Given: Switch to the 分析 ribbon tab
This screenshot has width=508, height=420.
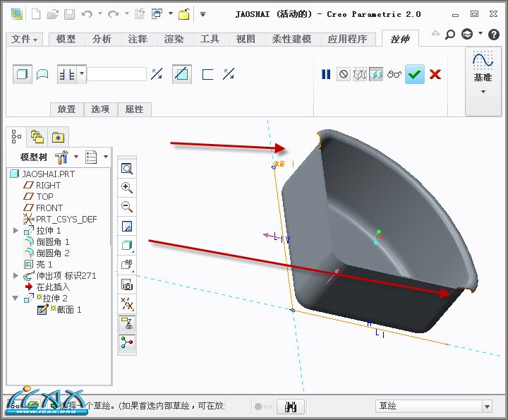Looking at the screenshot, I should (102, 40).
